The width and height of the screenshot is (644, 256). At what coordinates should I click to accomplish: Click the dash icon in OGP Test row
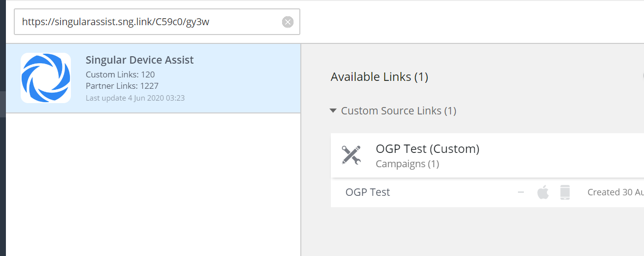tap(520, 192)
